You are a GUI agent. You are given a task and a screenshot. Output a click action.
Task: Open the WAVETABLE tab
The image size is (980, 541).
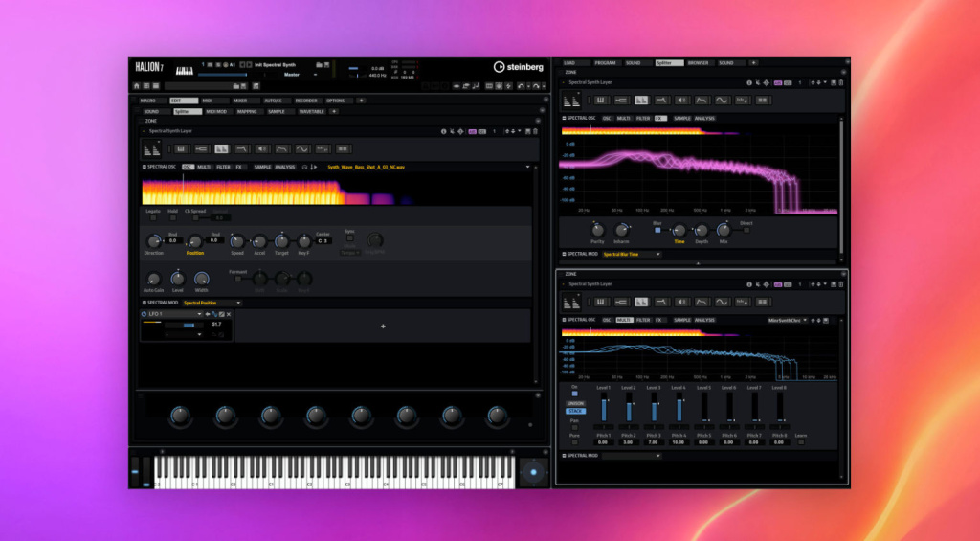pyautogui.click(x=312, y=111)
